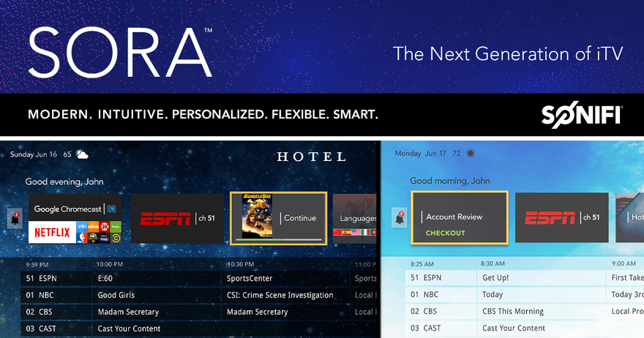Click the 9:00 AM time header

click(x=624, y=263)
